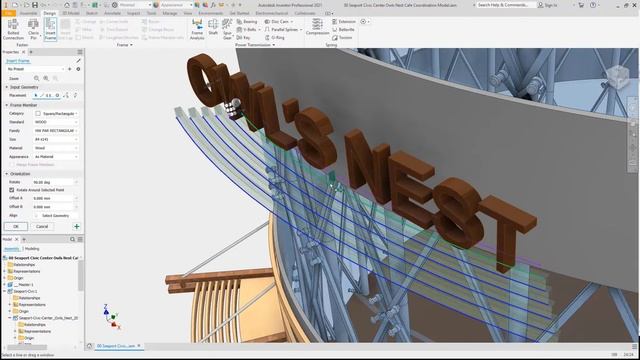The width and height of the screenshot is (640, 360).
Task: Open the Material dropdown showing Wood
Action: coord(56,148)
